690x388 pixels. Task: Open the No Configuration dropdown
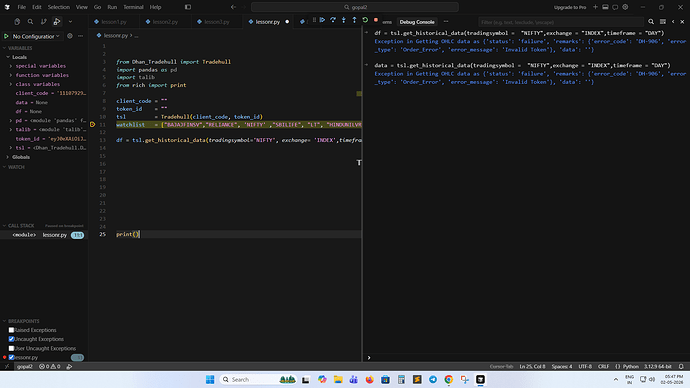36,36
